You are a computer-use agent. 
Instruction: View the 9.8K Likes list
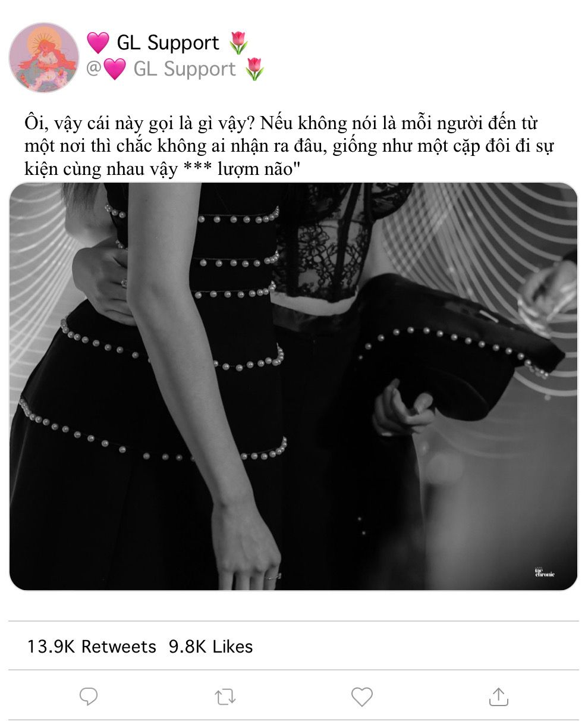click(x=211, y=647)
